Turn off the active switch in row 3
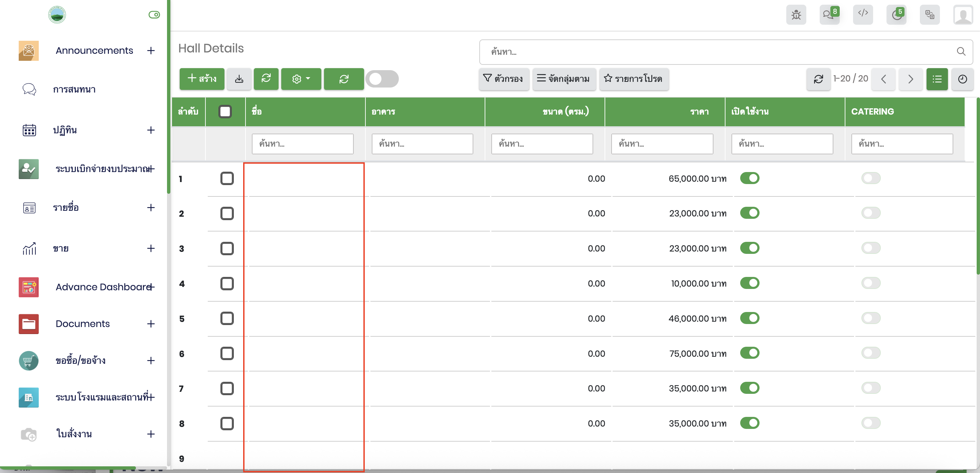Image resolution: width=980 pixels, height=473 pixels. pyautogui.click(x=749, y=248)
